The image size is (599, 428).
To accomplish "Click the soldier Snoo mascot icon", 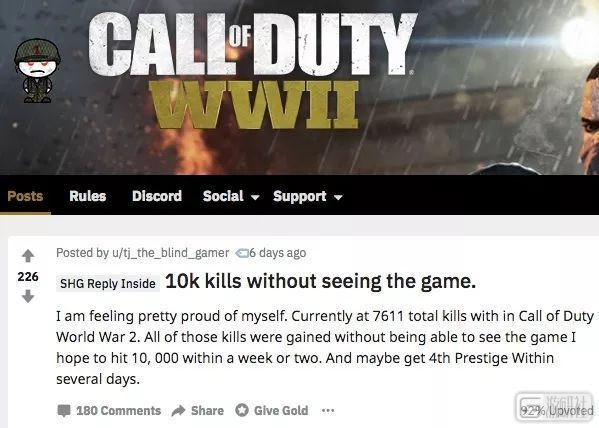I will [37, 70].
